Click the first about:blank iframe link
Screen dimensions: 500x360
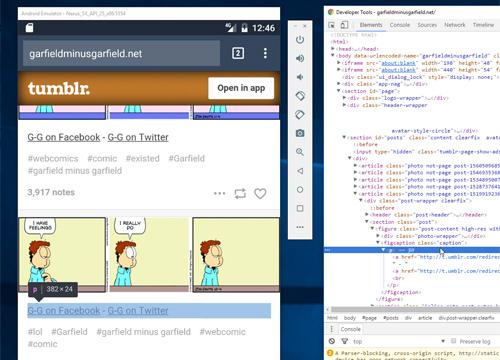[x=398, y=63]
